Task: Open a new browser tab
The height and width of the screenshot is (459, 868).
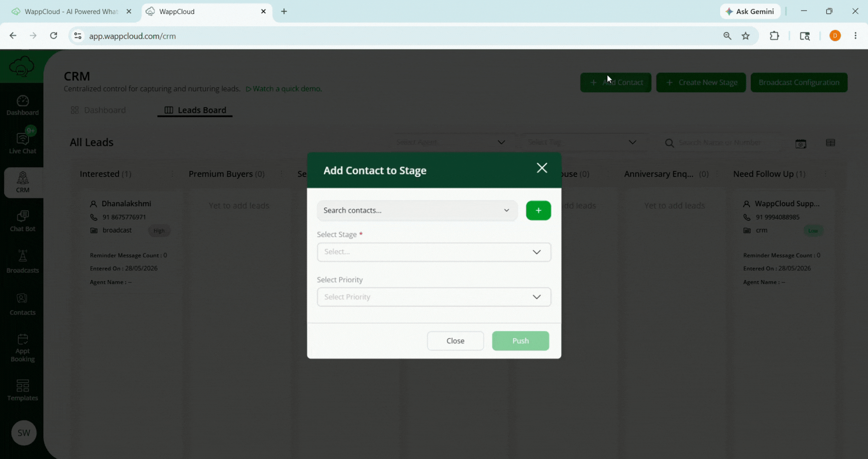Action: (x=284, y=11)
